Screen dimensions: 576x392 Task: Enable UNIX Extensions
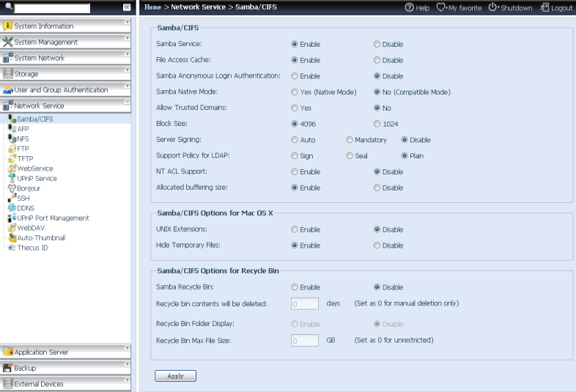[x=295, y=229]
